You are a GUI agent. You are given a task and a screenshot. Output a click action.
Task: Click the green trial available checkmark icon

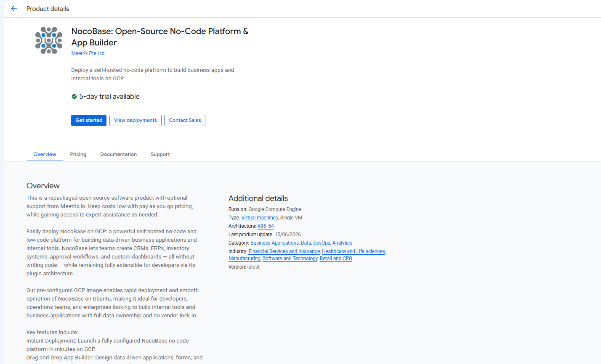coord(74,97)
